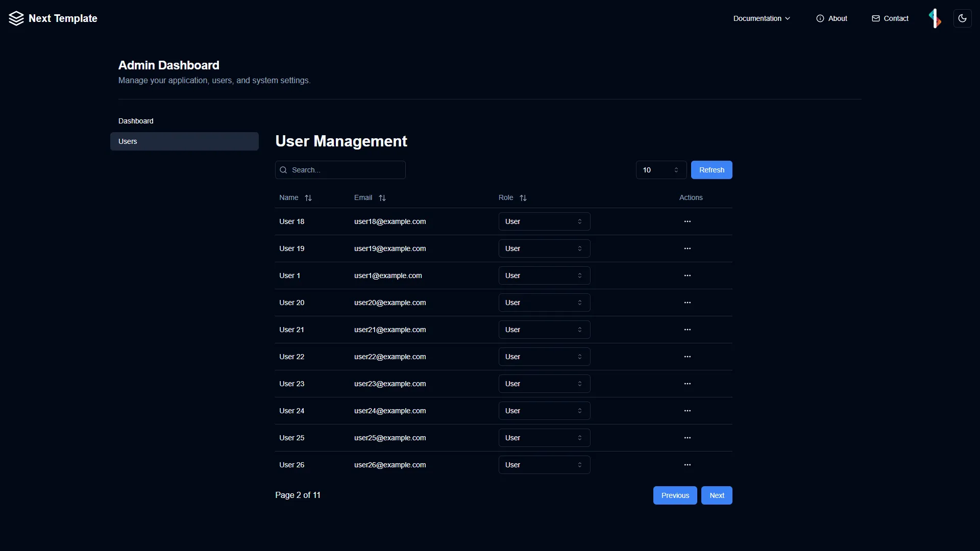Image resolution: width=980 pixels, height=551 pixels.
Task: Go to the Next page of users
Action: [717, 495]
